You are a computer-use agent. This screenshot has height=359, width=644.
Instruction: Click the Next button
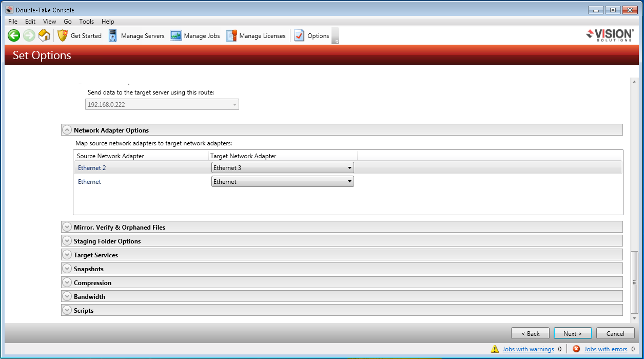tap(573, 333)
